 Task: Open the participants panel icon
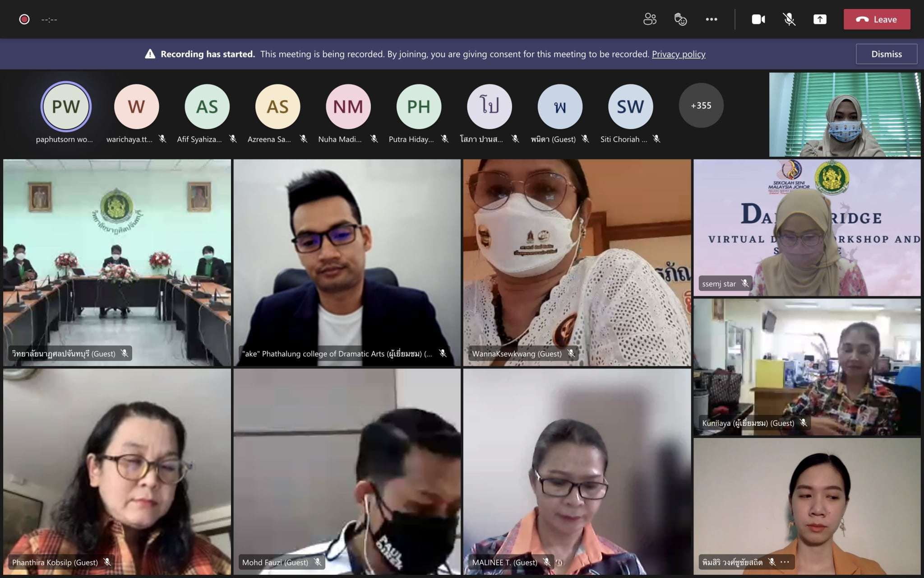click(650, 19)
